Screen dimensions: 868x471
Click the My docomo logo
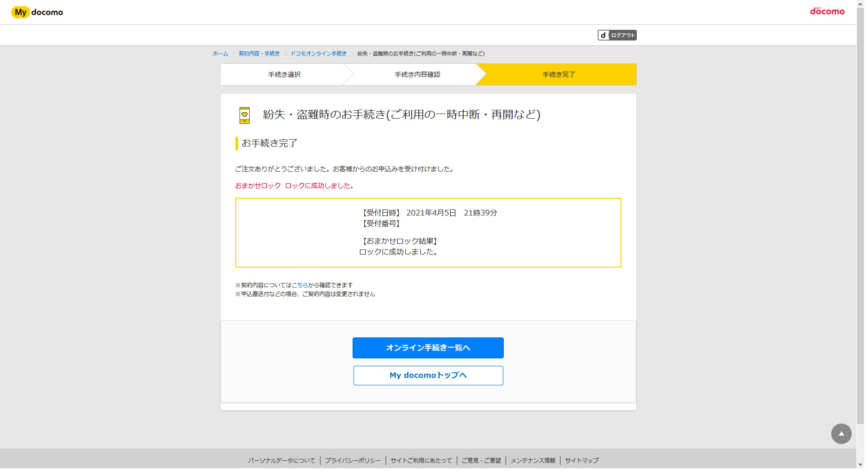click(x=37, y=12)
